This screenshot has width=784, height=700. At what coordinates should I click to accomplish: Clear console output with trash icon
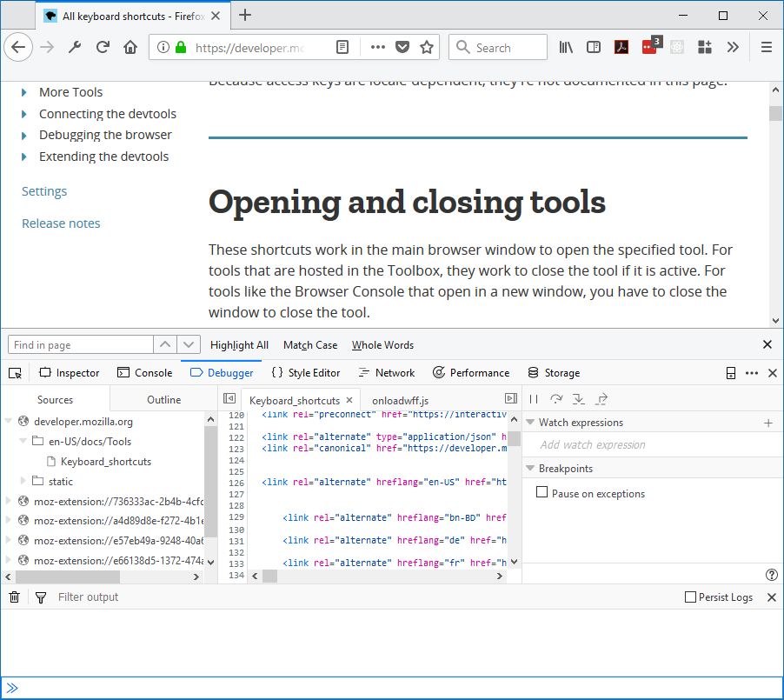click(x=15, y=597)
